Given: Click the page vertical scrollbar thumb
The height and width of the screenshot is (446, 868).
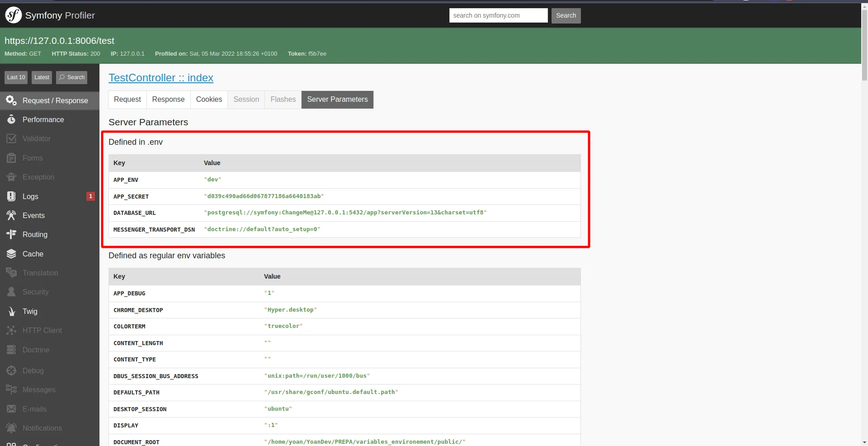Looking at the screenshot, I should (x=864, y=45).
